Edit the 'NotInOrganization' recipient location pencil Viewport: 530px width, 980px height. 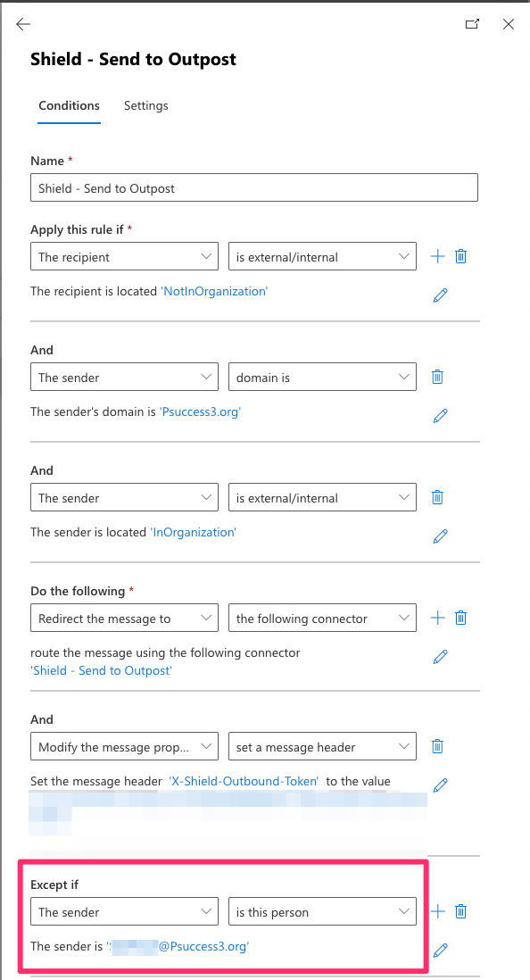pos(441,295)
